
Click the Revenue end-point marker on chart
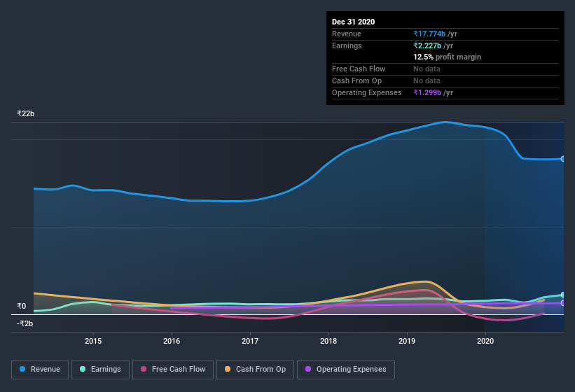point(563,159)
